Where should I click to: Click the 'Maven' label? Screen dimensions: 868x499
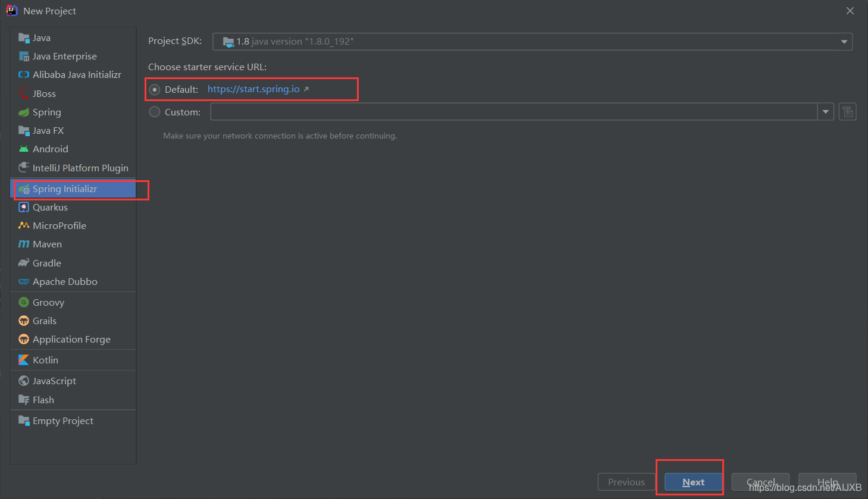point(47,244)
